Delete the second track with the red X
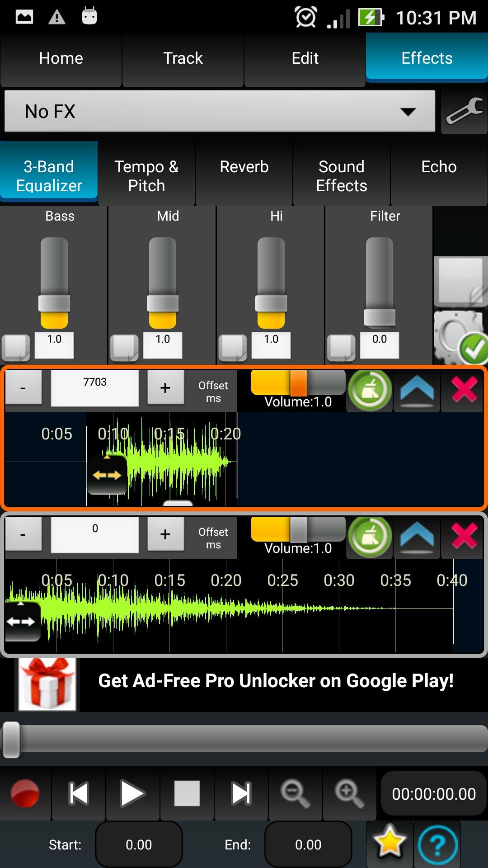The width and height of the screenshot is (488, 868). [464, 536]
